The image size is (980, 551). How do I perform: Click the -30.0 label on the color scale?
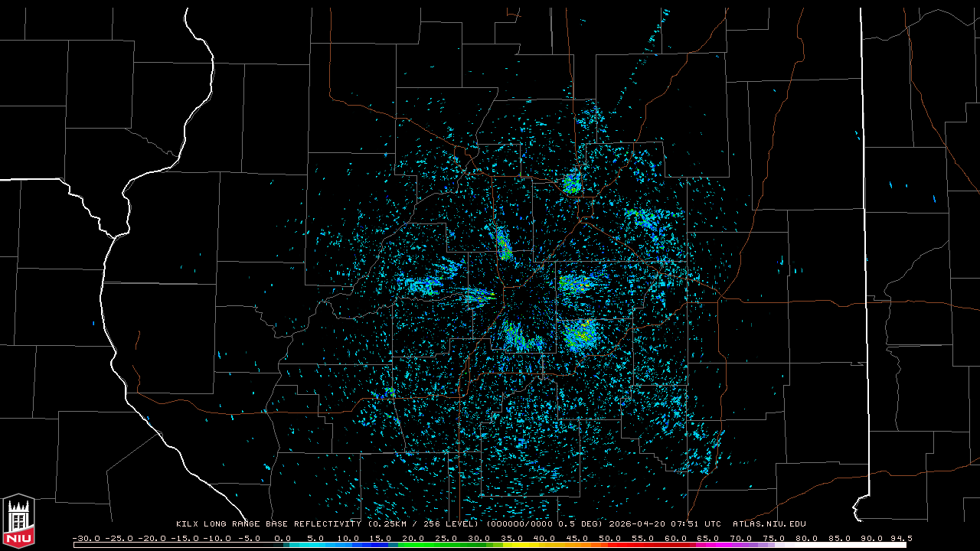[x=86, y=538]
